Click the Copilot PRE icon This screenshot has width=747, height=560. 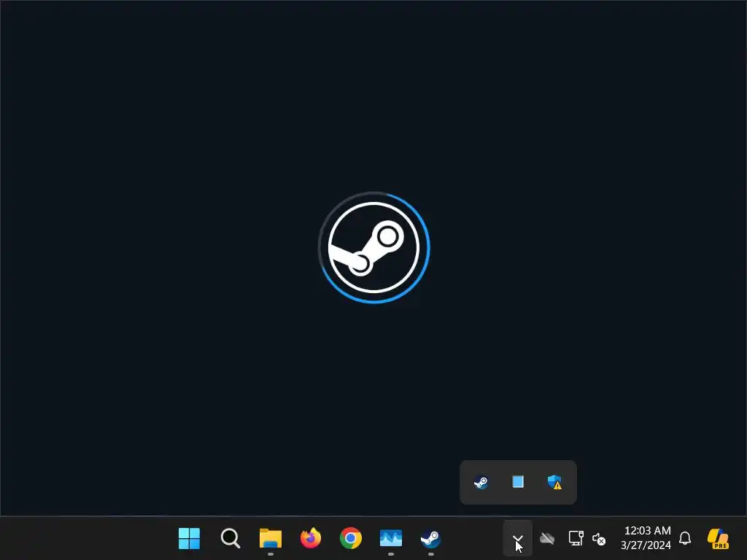(x=718, y=539)
